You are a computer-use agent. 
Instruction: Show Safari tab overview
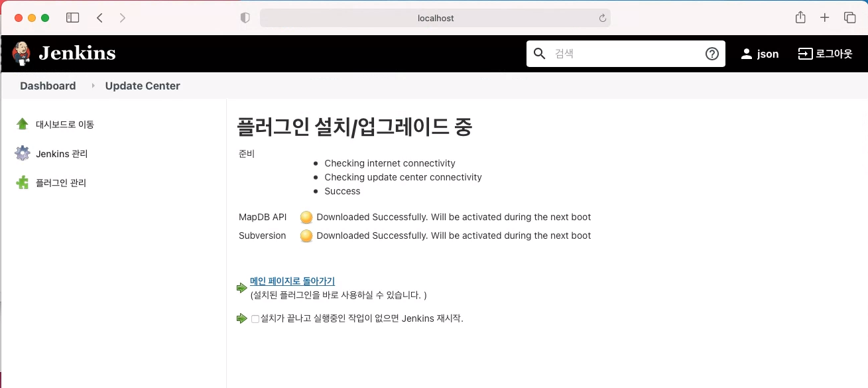tap(849, 18)
